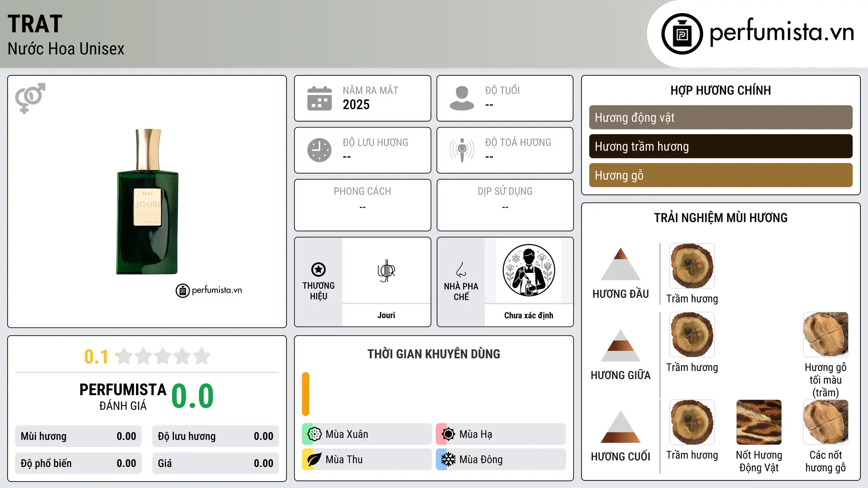Click the Giá score row
The width and height of the screenshot is (868, 488).
pyautogui.click(x=215, y=463)
